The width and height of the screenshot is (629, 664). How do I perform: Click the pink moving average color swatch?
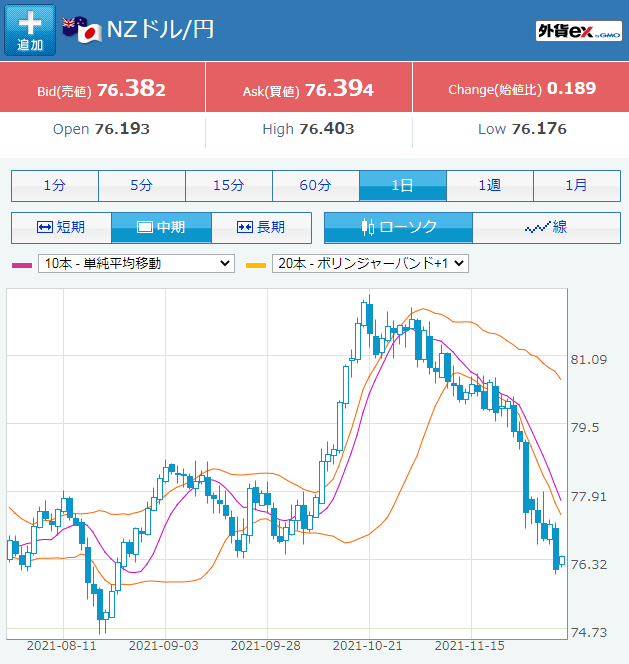point(22,265)
